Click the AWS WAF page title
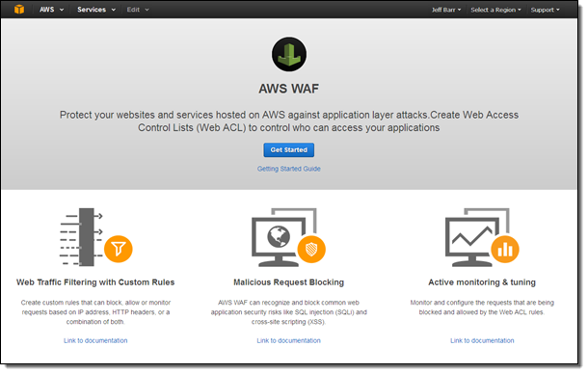 pos(289,89)
